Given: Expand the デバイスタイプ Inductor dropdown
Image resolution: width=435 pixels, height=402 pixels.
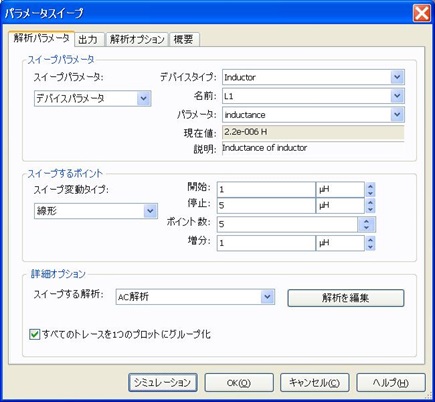Looking at the screenshot, I should coord(313,77).
